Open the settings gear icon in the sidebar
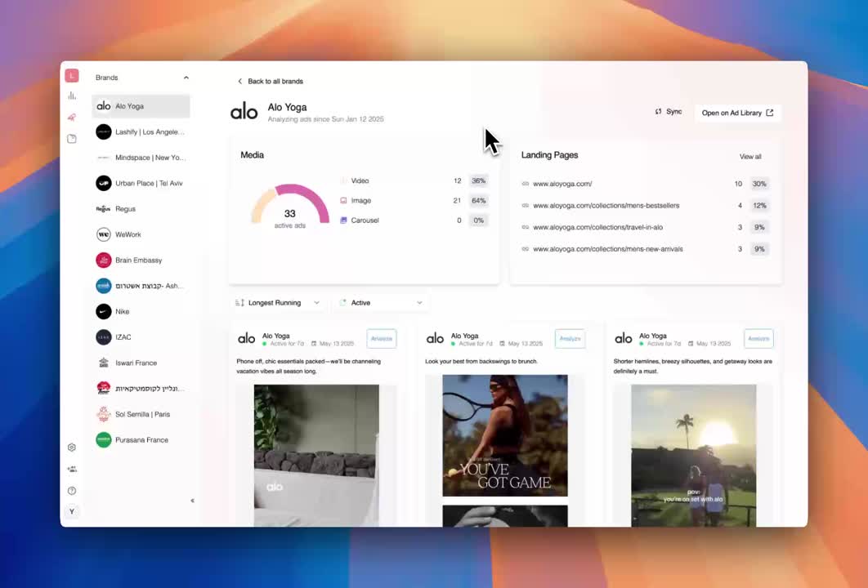868x588 pixels. (x=72, y=448)
